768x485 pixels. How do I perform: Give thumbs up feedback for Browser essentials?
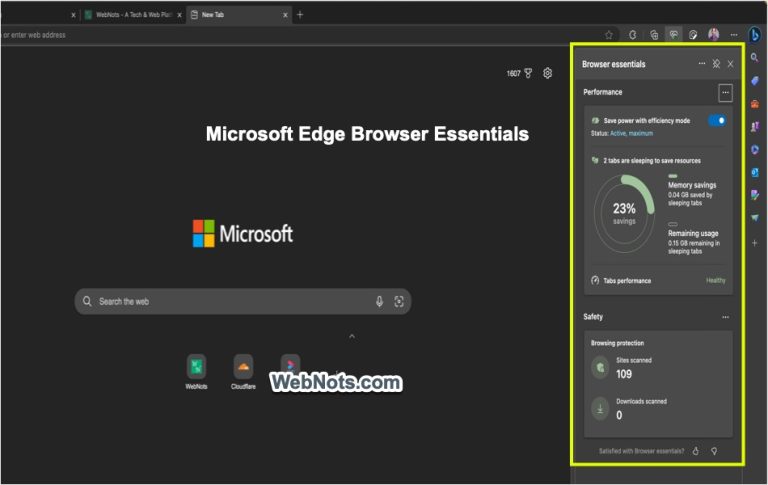click(696, 451)
